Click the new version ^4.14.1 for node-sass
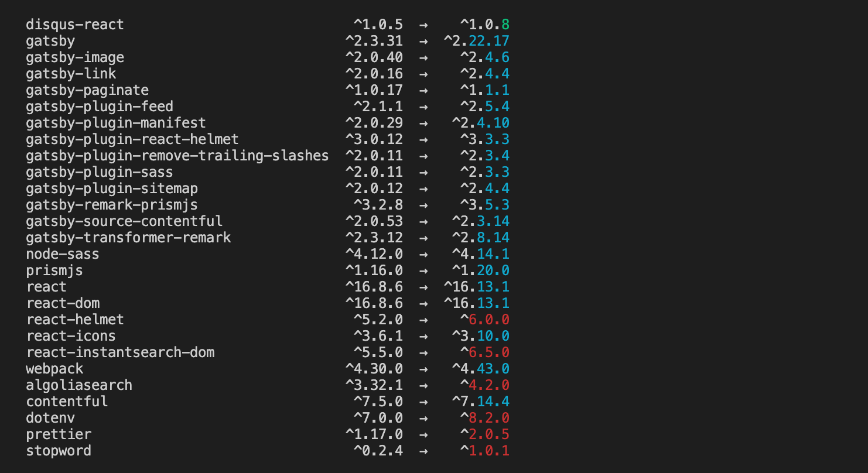Screen dimensions: 868x473 (481, 254)
